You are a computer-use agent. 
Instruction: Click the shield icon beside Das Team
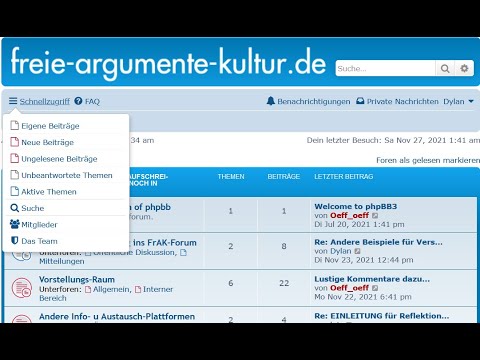click(x=15, y=240)
